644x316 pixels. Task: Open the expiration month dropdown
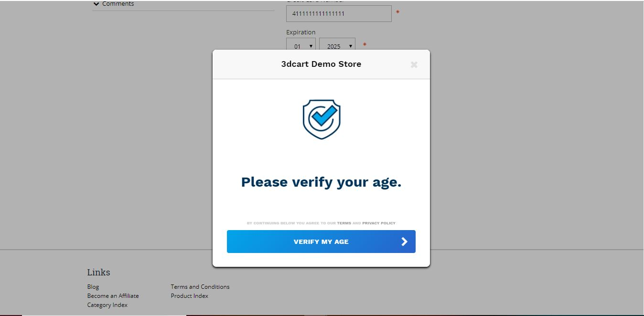click(x=301, y=46)
